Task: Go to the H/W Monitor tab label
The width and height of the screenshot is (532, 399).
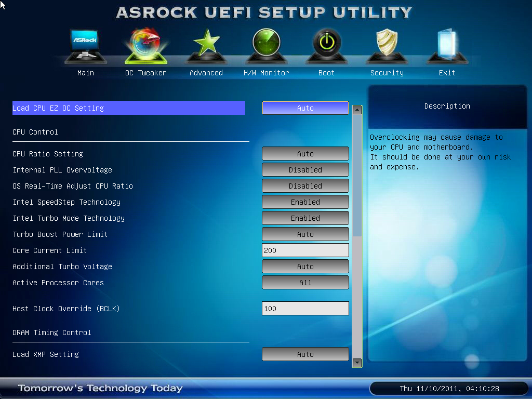Action: [267, 73]
